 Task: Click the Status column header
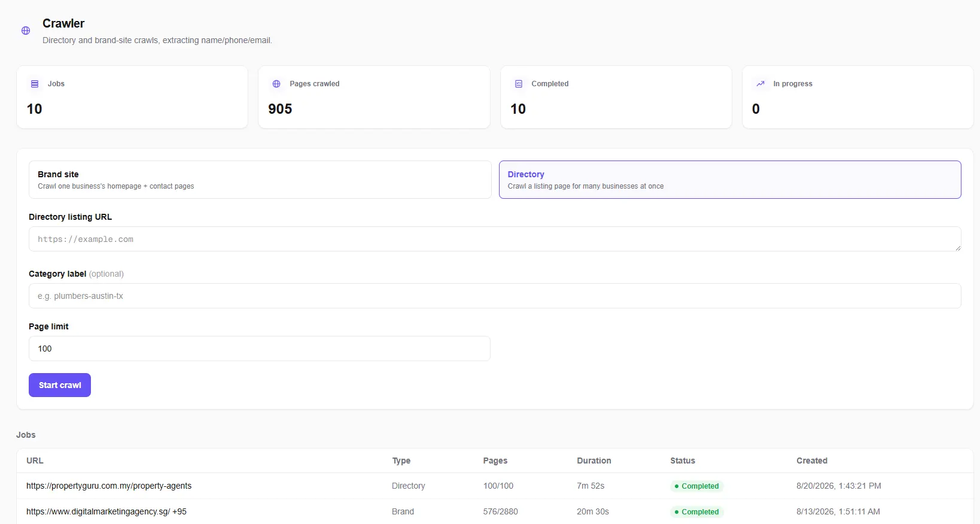683,461
